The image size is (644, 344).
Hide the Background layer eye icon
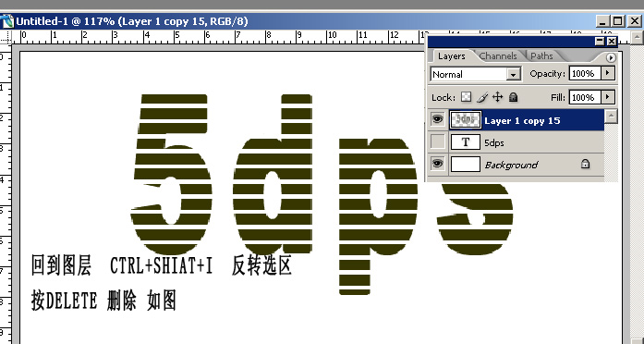tap(437, 164)
